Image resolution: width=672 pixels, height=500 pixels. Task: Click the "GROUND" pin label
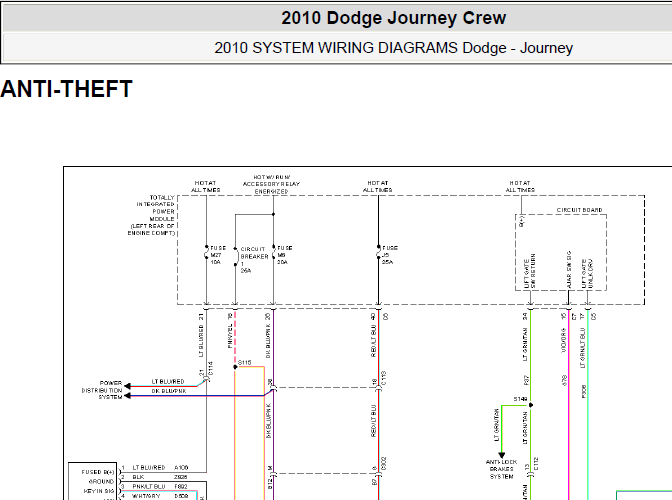click(x=102, y=482)
